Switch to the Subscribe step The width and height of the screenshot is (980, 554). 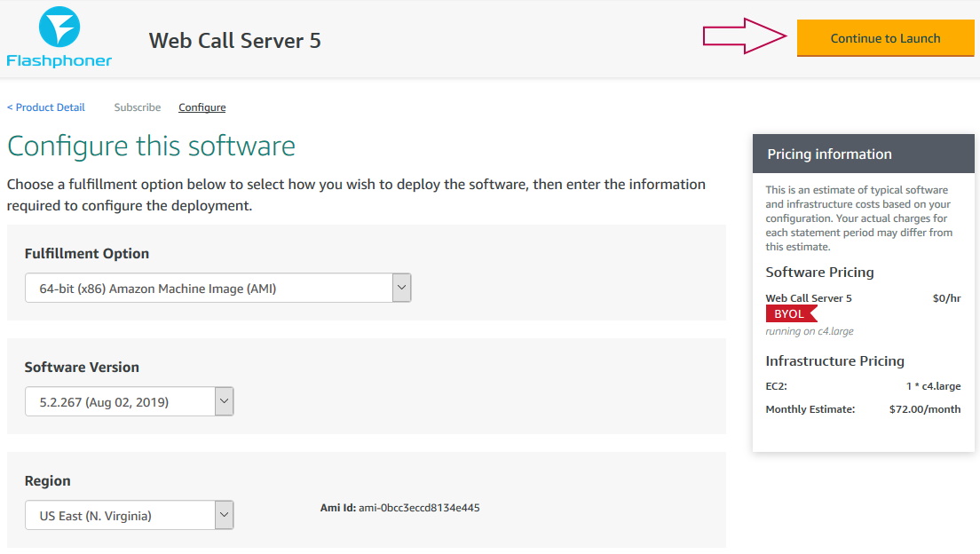click(x=138, y=107)
